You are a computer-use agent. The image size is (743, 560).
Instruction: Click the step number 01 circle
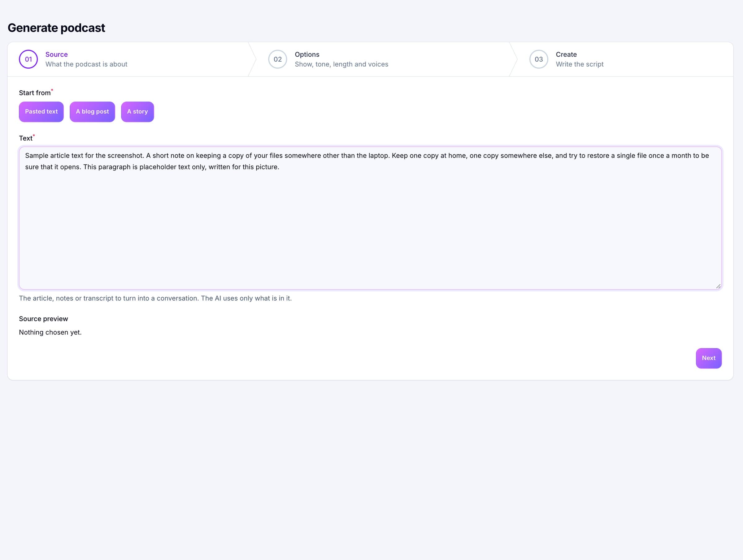(28, 59)
